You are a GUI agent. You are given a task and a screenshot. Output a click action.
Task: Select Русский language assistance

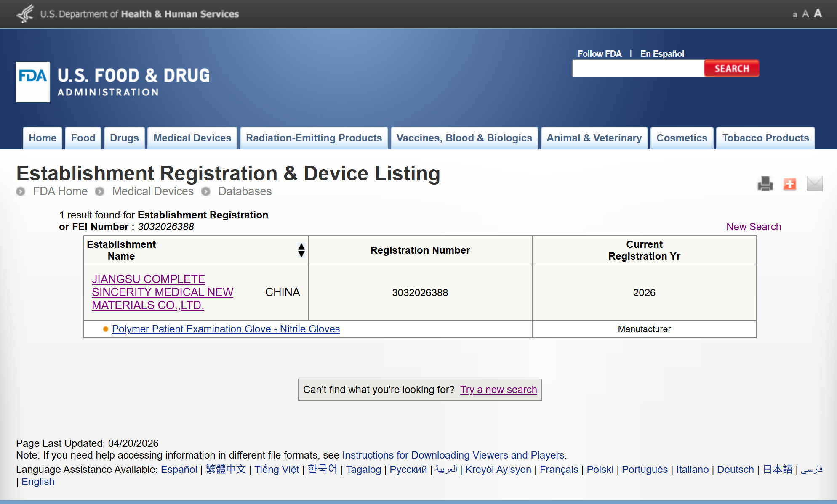click(x=408, y=470)
